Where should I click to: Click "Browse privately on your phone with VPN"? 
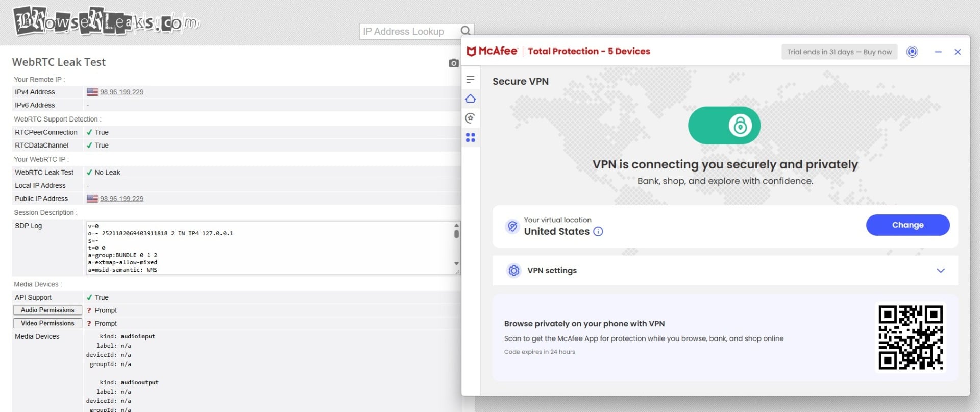coord(584,323)
